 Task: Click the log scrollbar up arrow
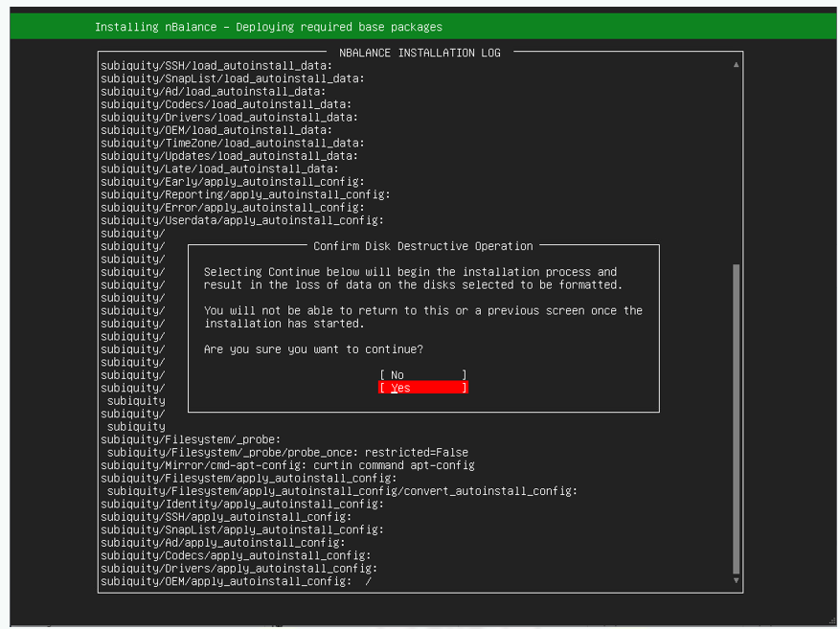(736, 65)
